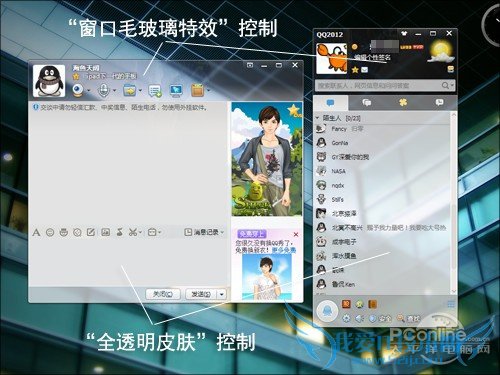The image size is (500, 375).
Task: Start a voice call via the microphone icon
Action: (103, 90)
